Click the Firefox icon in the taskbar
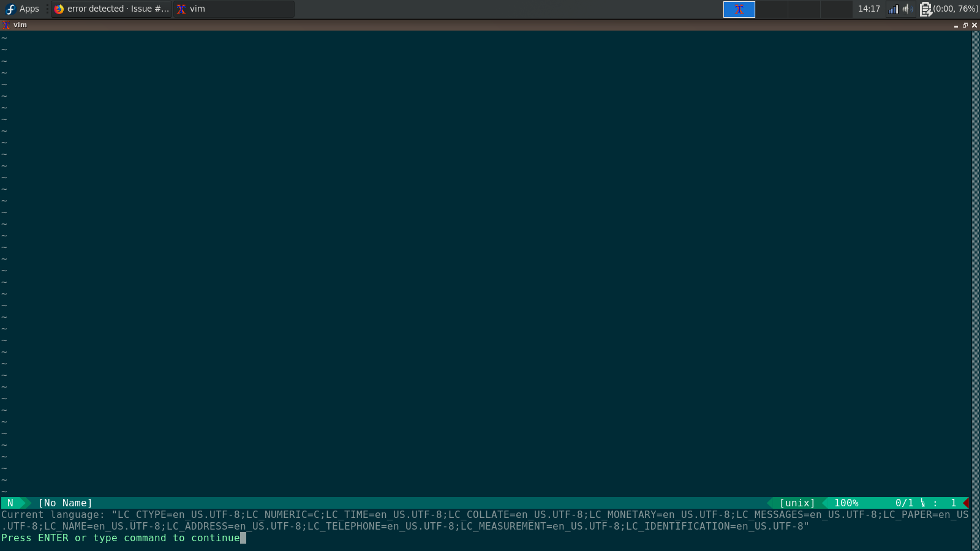 59,9
